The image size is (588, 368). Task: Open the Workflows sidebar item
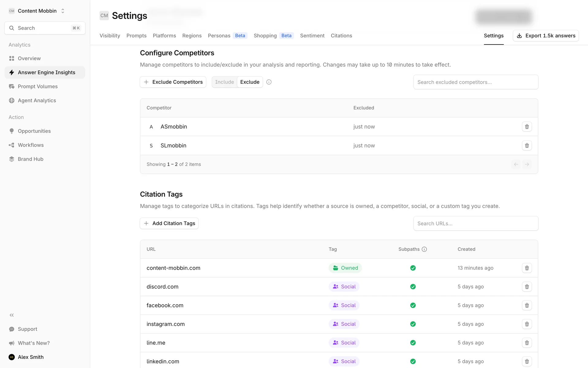(31, 145)
